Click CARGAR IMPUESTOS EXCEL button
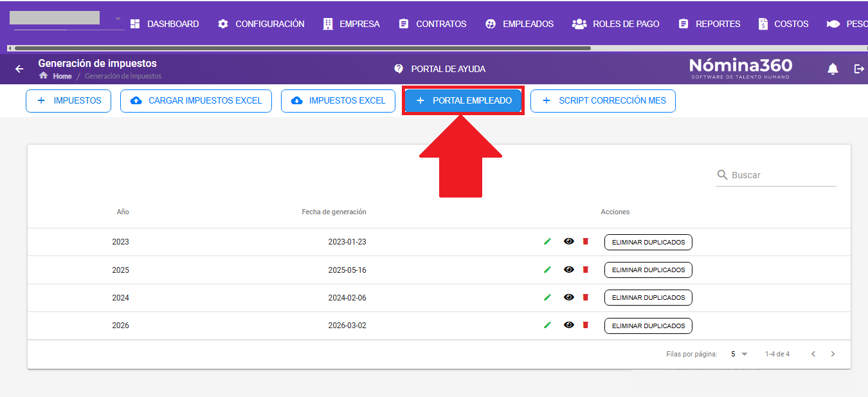868x397 pixels. pyautogui.click(x=196, y=101)
